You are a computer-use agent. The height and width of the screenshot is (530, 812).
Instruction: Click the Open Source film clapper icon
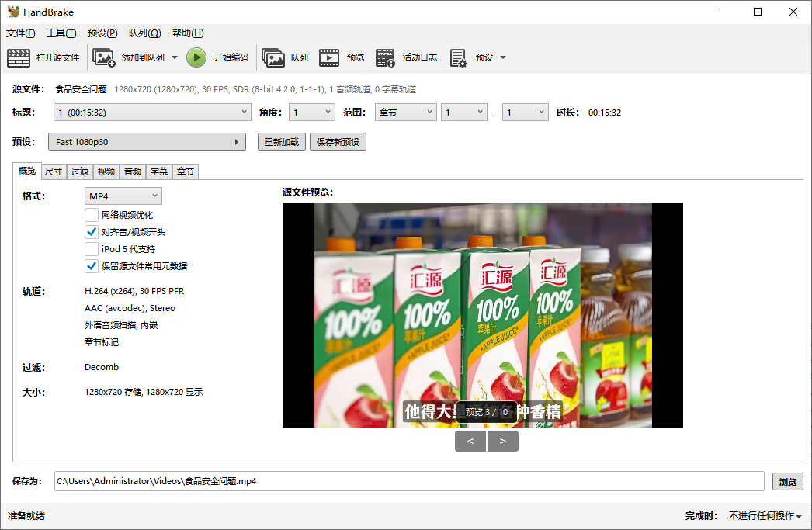click(19, 57)
